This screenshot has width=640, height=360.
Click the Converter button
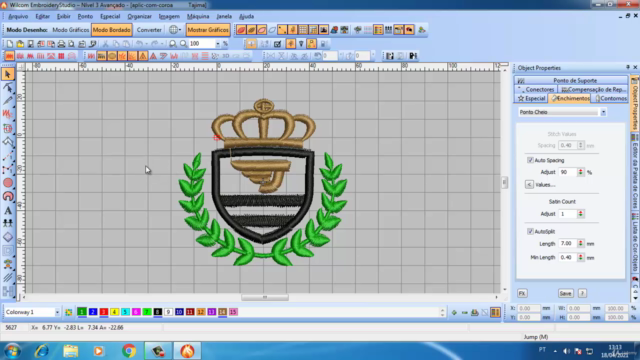tap(149, 30)
